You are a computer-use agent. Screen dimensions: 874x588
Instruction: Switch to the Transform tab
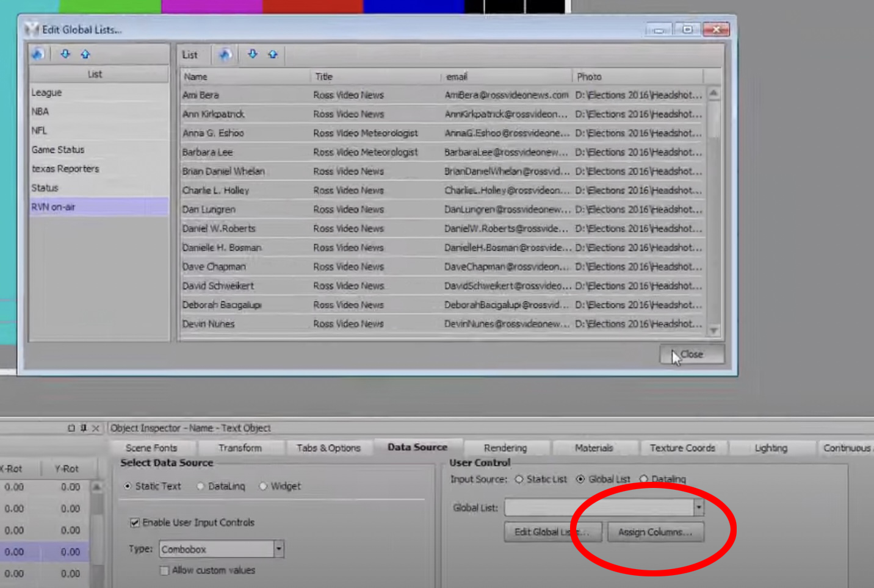240,448
